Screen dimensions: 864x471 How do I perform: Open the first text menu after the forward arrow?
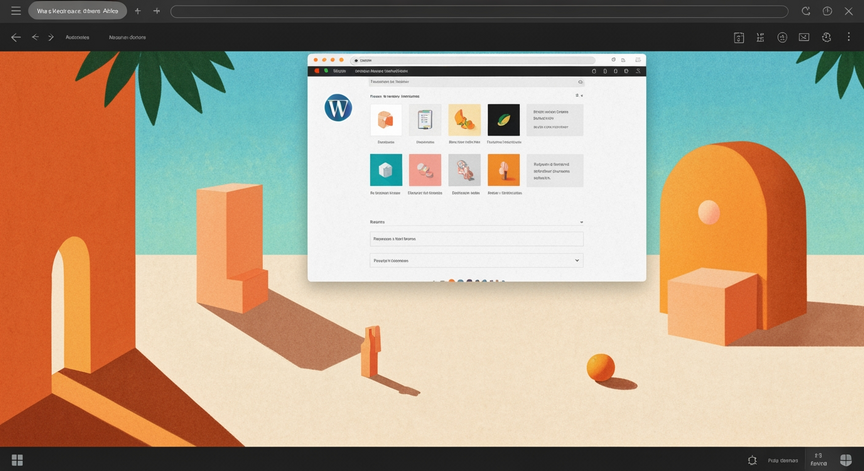(77, 37)
